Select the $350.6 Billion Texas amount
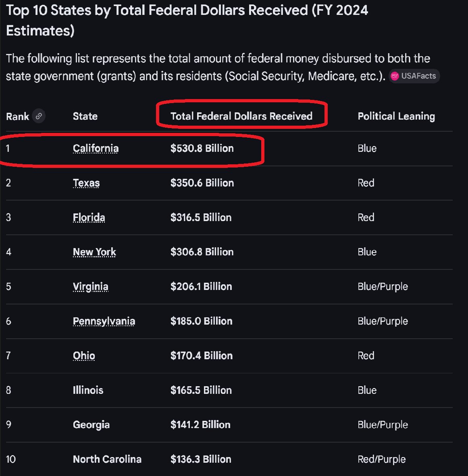468x476 pixels. (202, 183)
